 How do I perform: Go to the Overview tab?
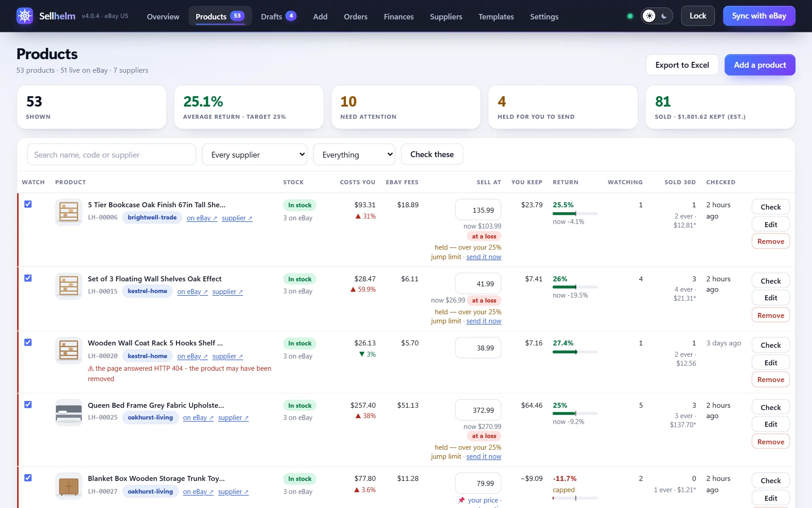[x=163, y=17]
